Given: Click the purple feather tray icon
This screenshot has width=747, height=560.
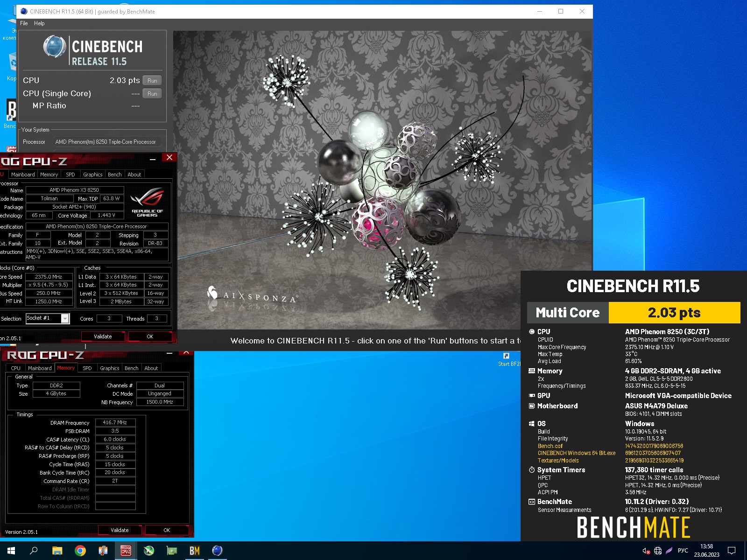Looking at the screenshot, I should (669, 551).
